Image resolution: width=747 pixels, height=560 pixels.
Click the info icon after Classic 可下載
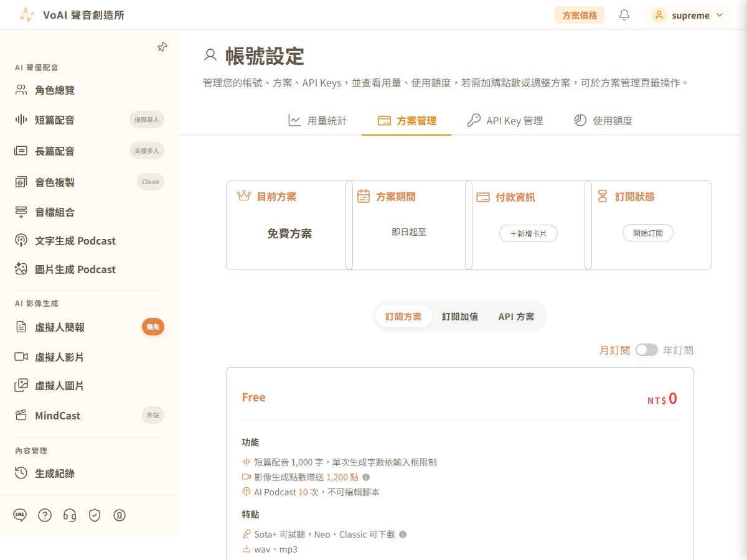(403, 534)
